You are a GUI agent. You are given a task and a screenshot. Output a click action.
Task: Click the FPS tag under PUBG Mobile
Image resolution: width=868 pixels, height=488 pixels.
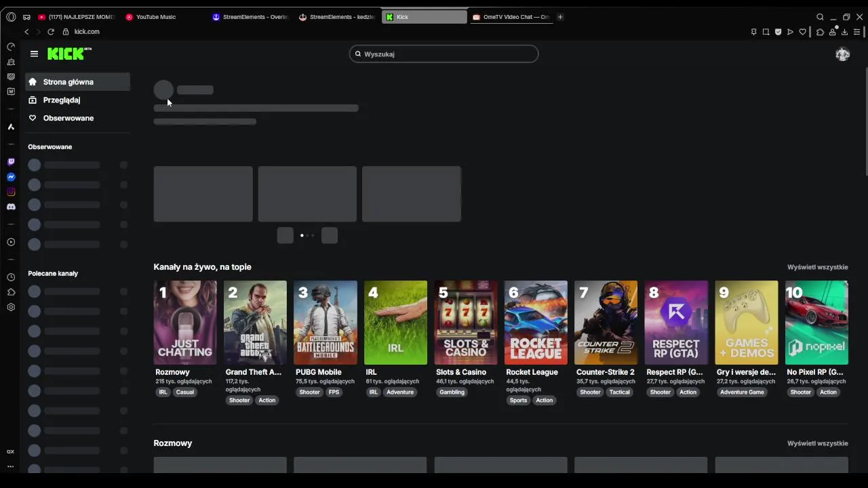coord(334,392)
